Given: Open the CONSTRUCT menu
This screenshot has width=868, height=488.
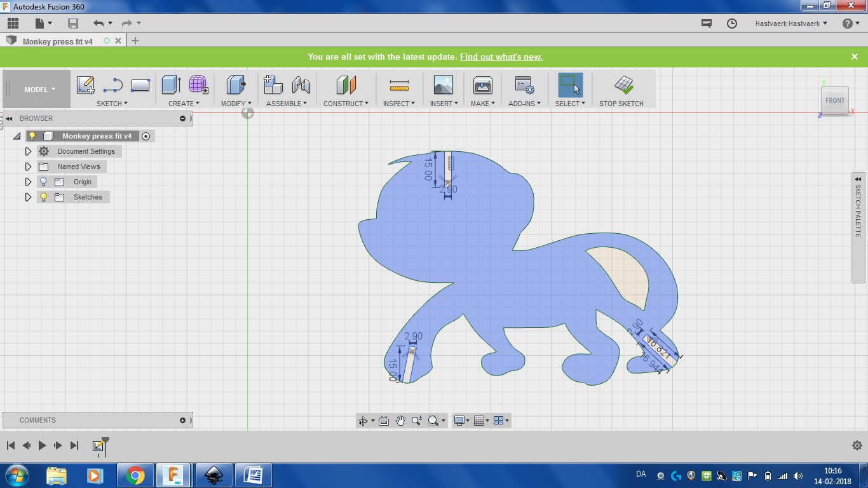Looking at the screenshot, I should [346, 104].
